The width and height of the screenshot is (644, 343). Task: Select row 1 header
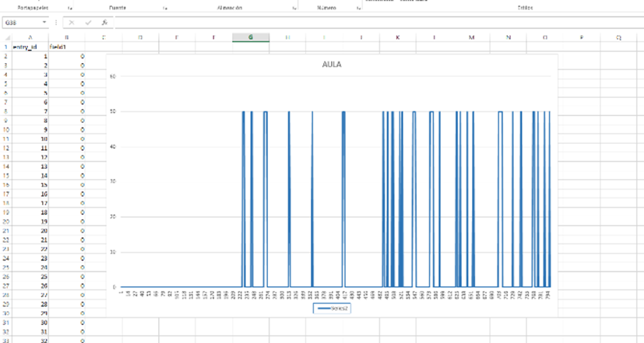tap(5, 47)
